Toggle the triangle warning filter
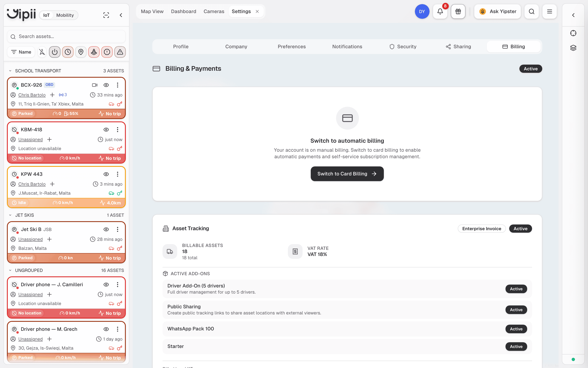Image resolution: width=588 pixels, height=368 pixels. click(120, 52)
